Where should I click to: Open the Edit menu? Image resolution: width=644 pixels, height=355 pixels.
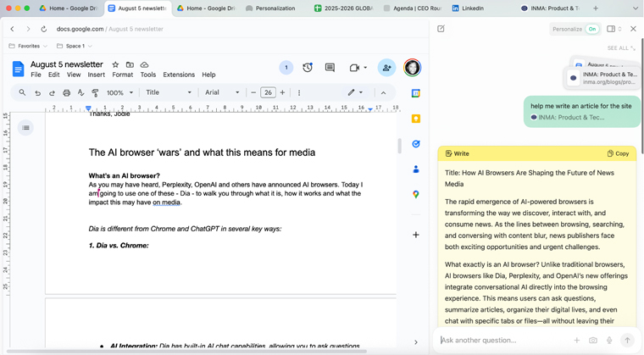tap(53, 75)
